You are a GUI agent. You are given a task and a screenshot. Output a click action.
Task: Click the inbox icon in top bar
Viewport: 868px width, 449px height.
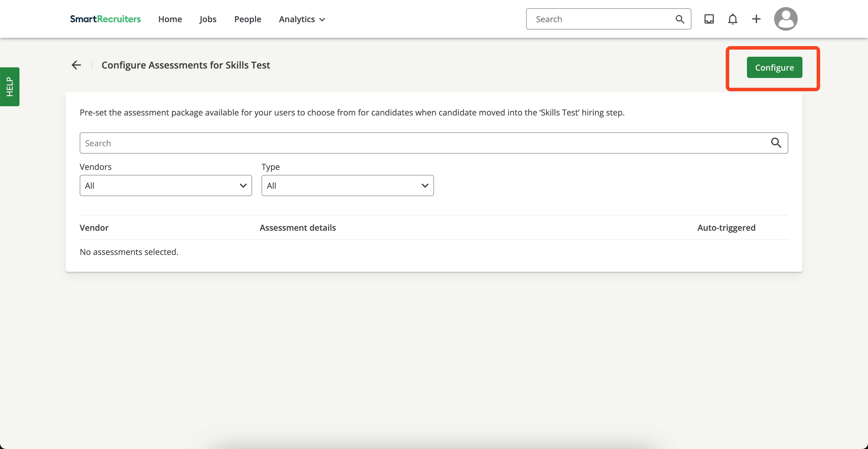[709, 19]
